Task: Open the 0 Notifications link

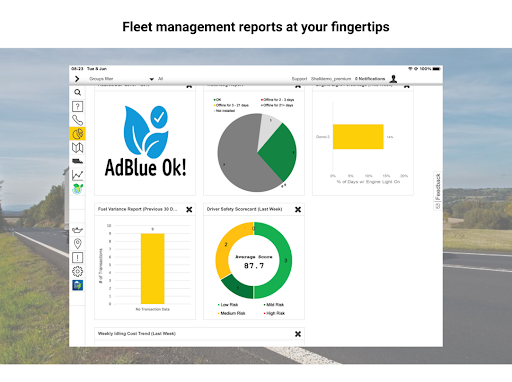Action: 370,79
